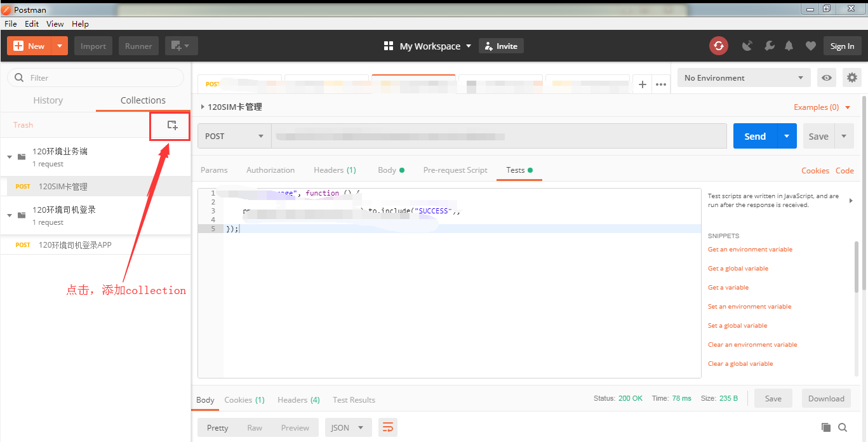
Task: Open the Send button dropdown arrow
Action: (787, 136)
